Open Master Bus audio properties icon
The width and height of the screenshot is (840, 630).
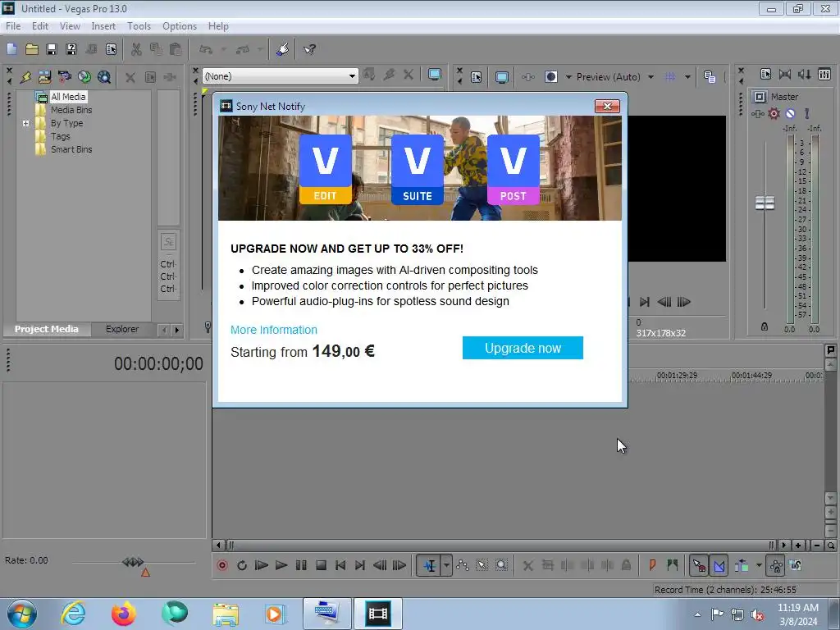tap(765, 74)
